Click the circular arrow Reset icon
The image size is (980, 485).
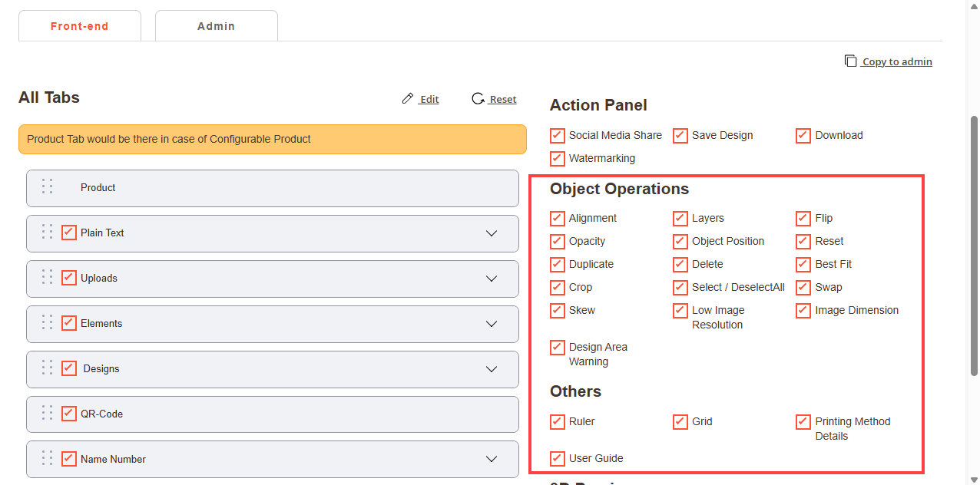click(478, 99)
